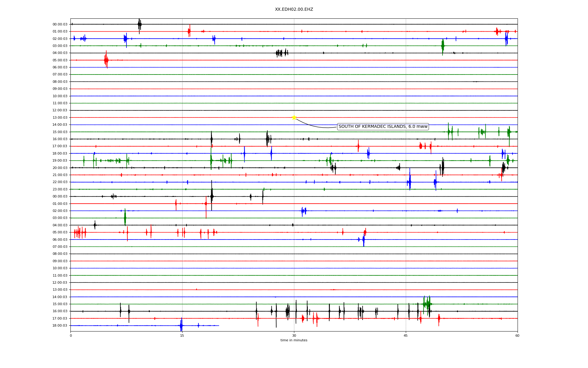Select the 22:00:03 trace time label
The image size is (588, 368).
point(60,182)
